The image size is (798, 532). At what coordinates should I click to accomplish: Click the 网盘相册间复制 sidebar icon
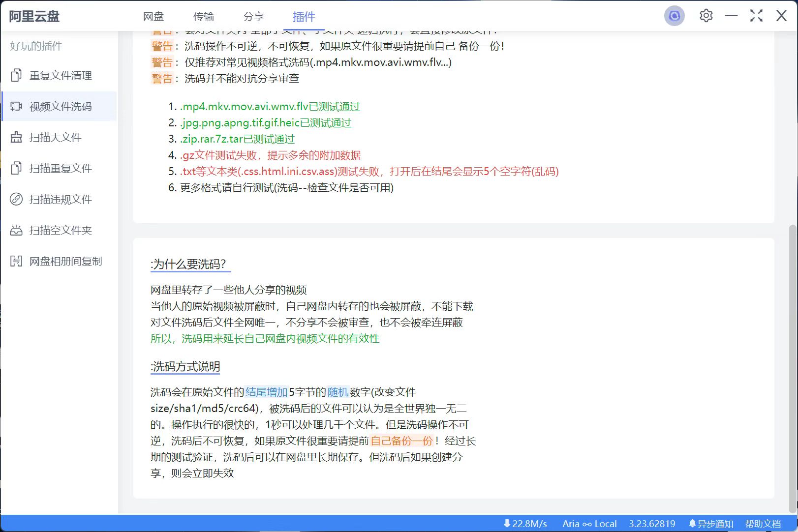(x=16, y=261)
